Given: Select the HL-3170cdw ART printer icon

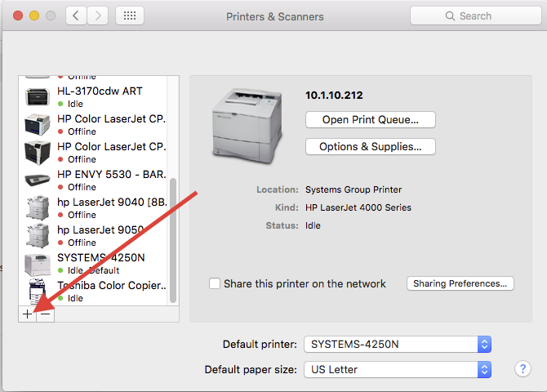Looking at the screenshot, I should 38,97.
